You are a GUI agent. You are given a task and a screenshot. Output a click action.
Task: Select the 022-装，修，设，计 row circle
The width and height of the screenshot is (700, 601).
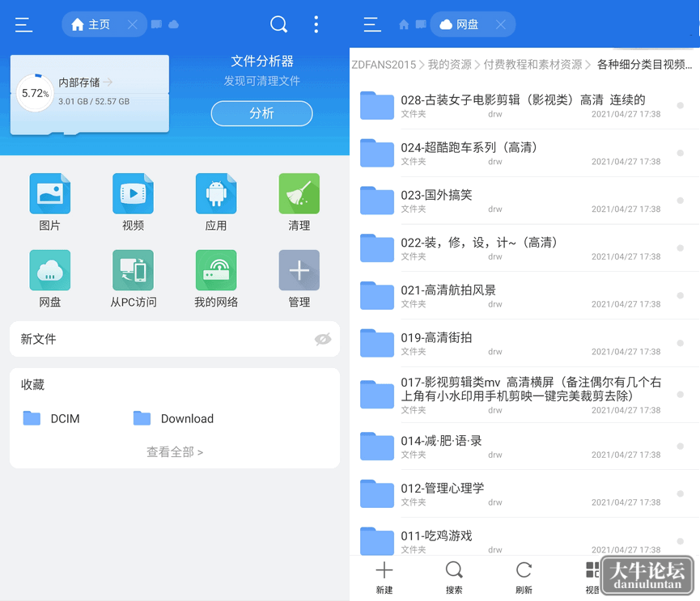[681, 248]
